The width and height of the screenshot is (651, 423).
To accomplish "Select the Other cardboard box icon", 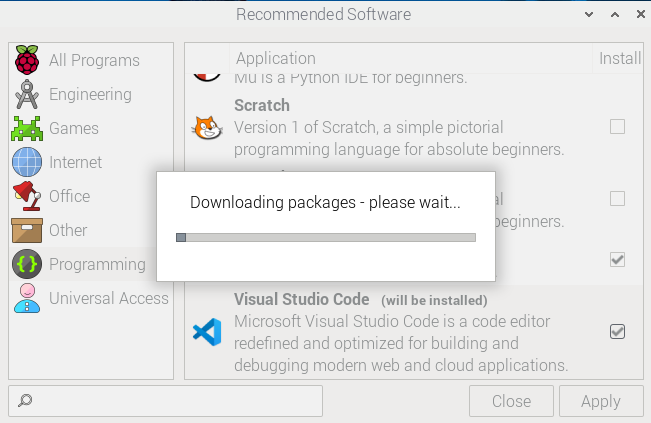I will point(27,230).
